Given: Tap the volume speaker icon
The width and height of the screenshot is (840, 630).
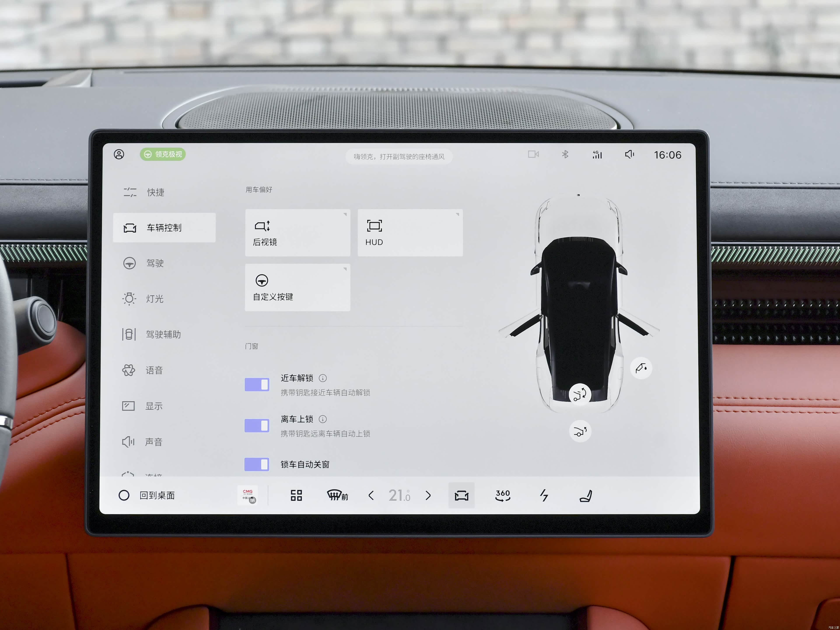Looking at the screenshot, I should [629, 154].
